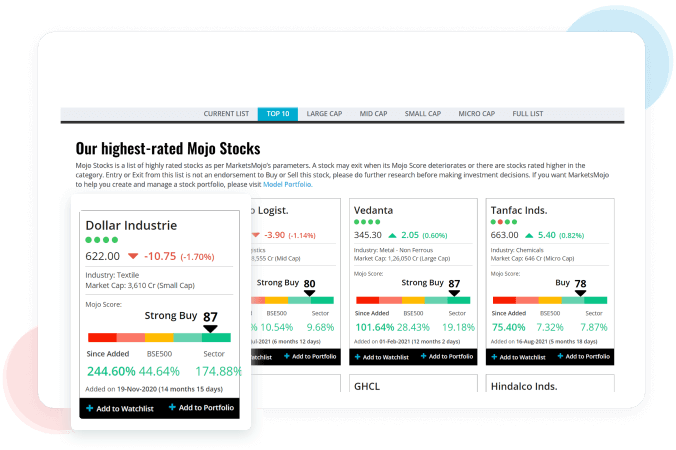
Task: Click Industry: Chemicals line
Action: point(517,250)
